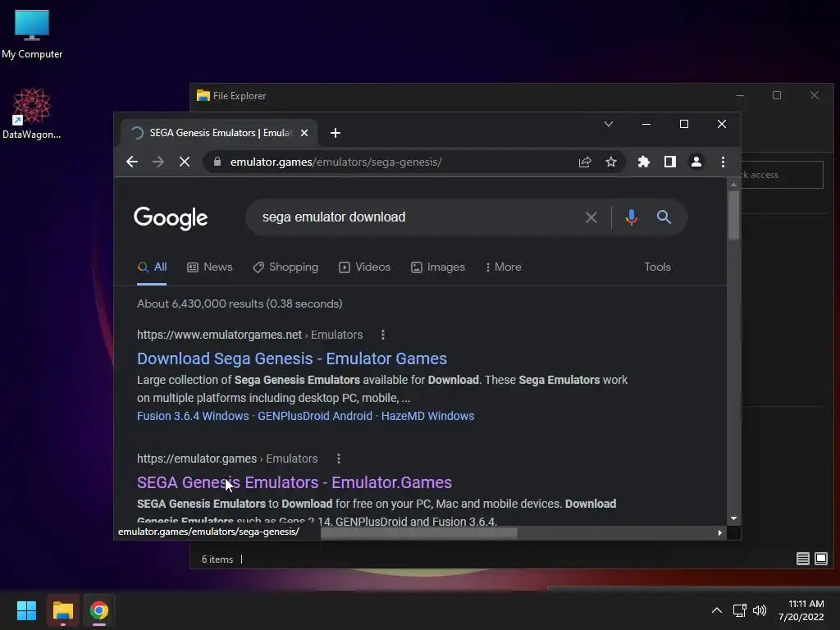The width and height of the screenshot is (840, 630).
Task: Expand the Chrome tab search chevron
Action: click(x=609, y=124)
